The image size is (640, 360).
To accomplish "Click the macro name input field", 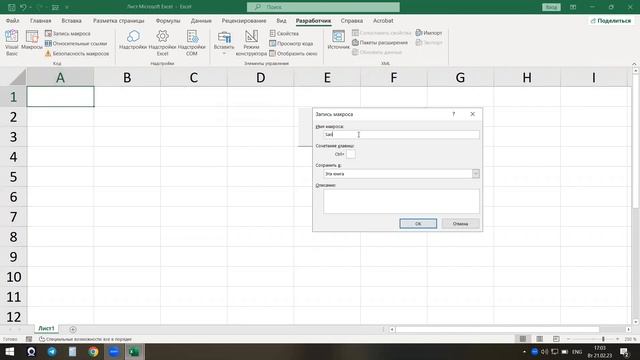I will 401,134.
